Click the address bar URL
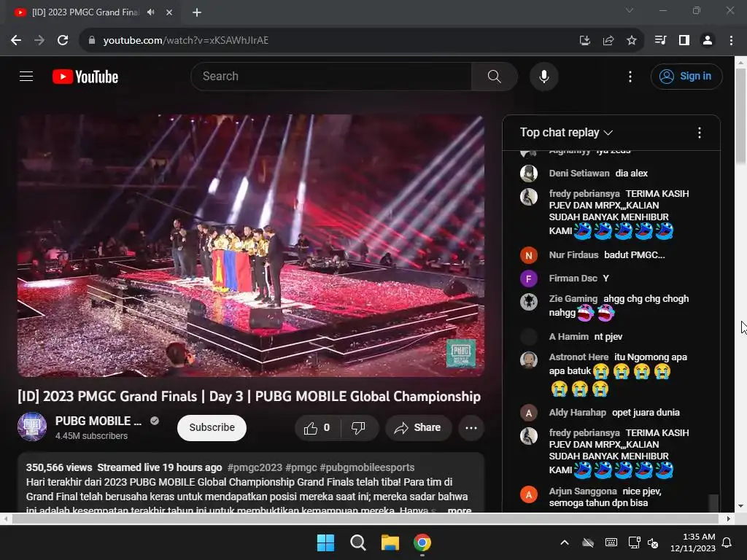The width and height of the screenshot is (747, 560). (186, 41)
